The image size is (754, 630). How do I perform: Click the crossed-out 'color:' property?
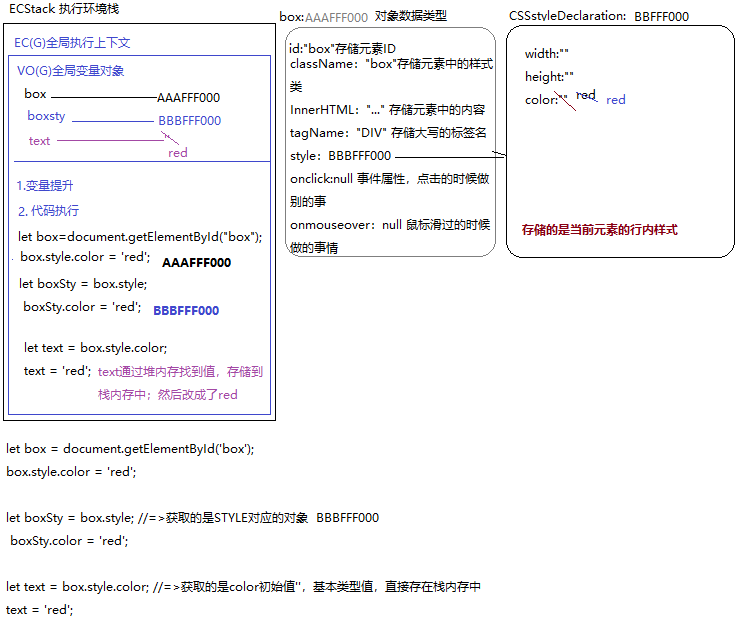pos(546,100)
